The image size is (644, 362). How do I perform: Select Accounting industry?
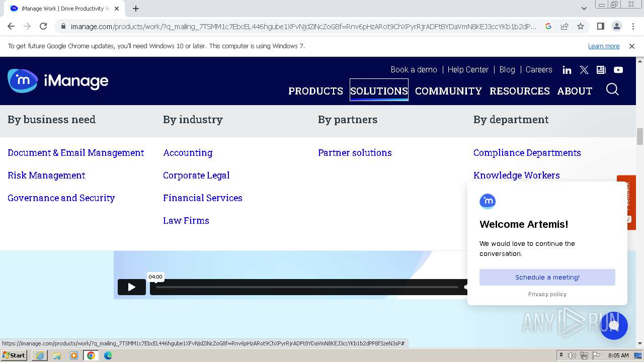pos(188,153)
